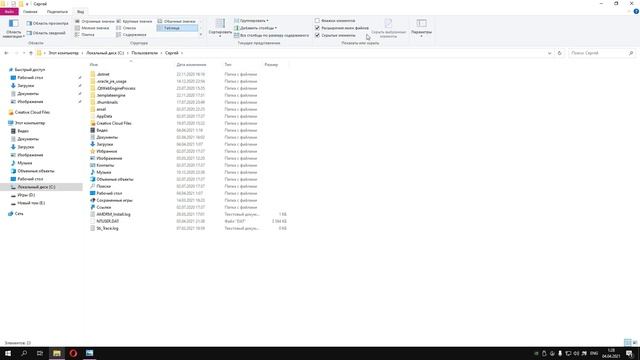The image size is (640, 360).
Task: Select the AppData folder
Action: tap(104, 116)
